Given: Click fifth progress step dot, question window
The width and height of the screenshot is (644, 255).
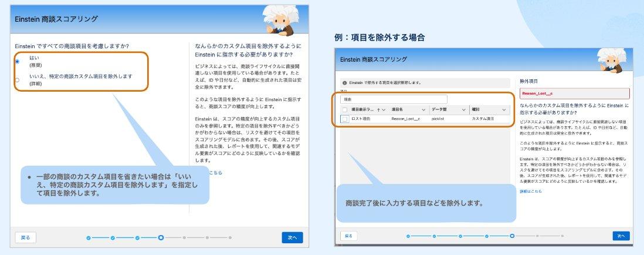Looking at the screenshot, I should (184, 238).
